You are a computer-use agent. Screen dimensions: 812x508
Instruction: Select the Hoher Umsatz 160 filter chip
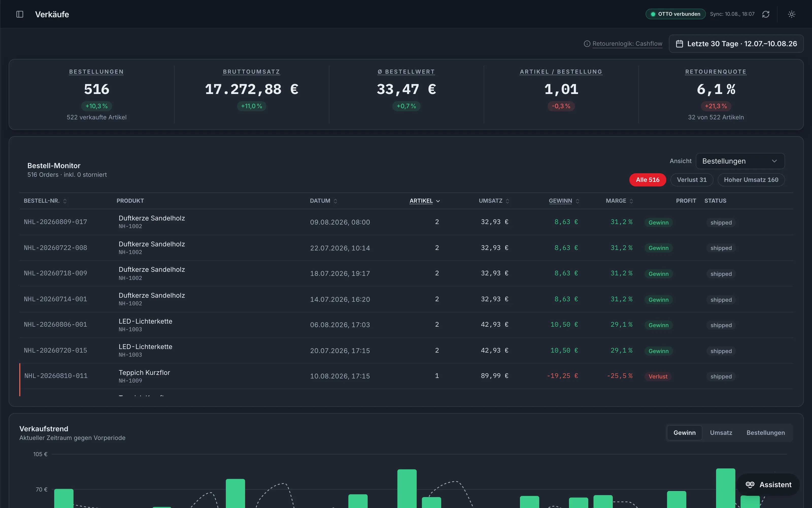751,180
